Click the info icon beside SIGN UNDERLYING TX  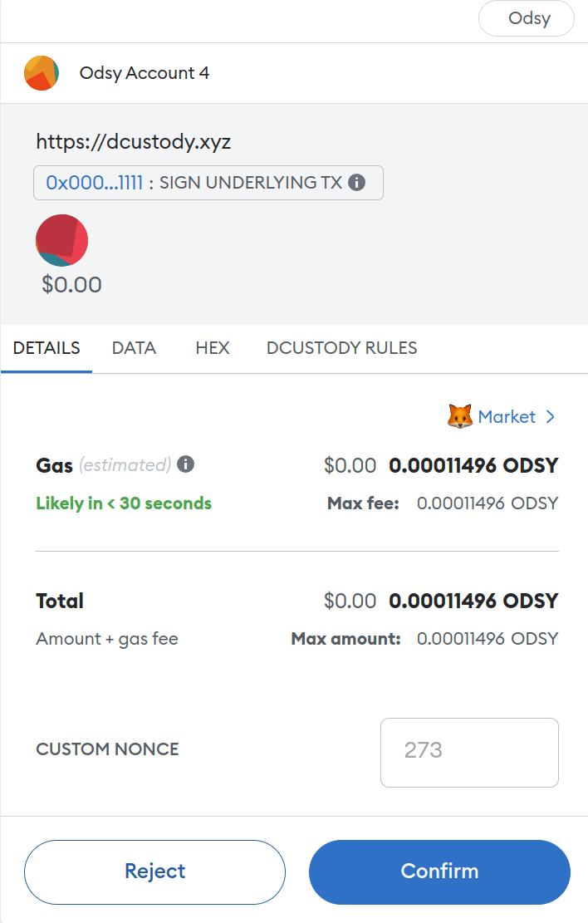point(357,183)
